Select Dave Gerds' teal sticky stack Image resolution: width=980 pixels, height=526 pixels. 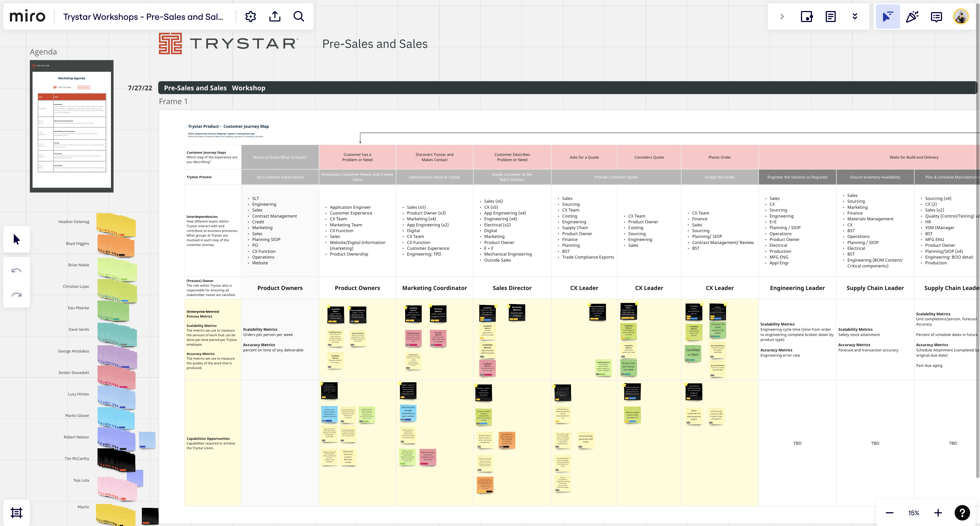point(117,334)
